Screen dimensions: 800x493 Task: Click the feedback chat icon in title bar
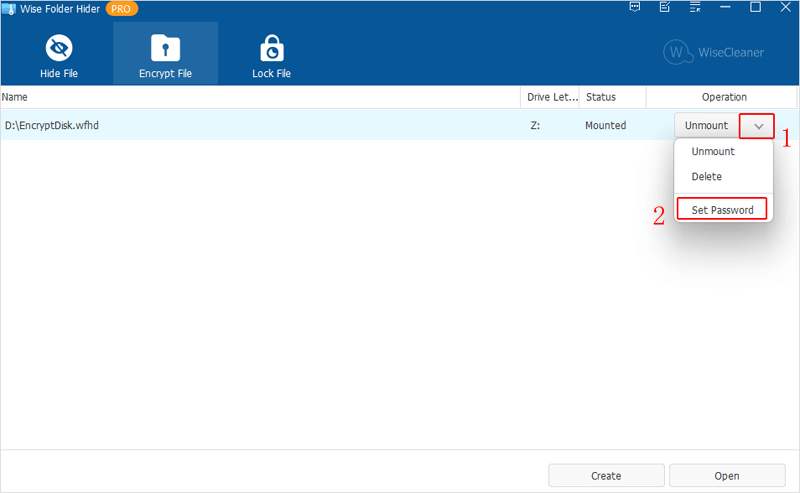[635, 7]
